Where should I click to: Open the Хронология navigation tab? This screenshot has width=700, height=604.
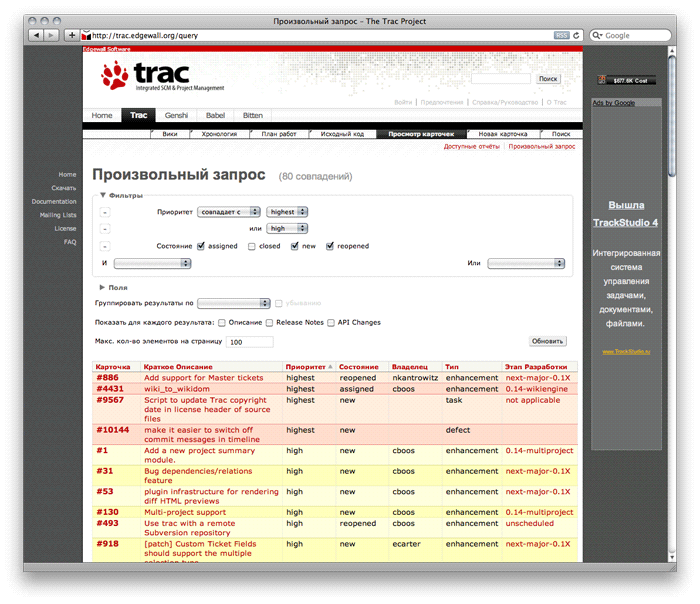coord(219,133)
